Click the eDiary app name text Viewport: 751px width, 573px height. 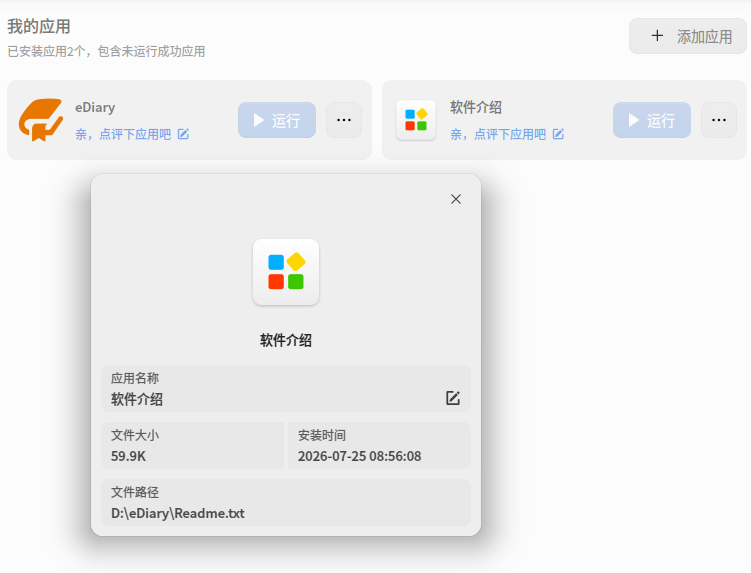pos(95,107)
